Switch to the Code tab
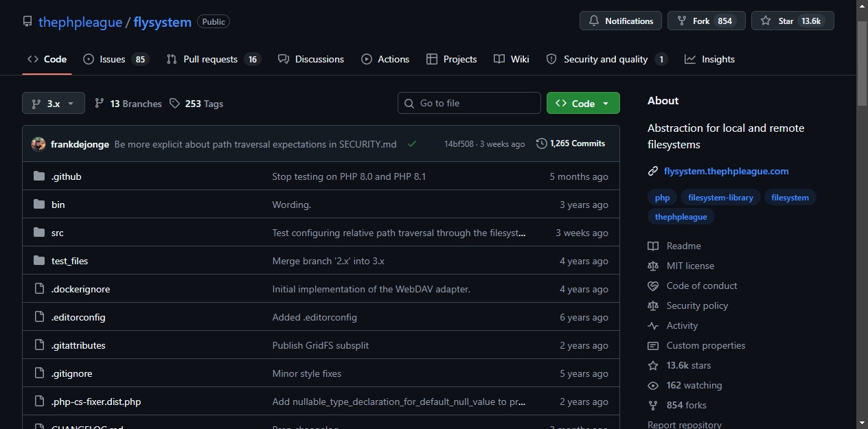 (x=47, y=59)
